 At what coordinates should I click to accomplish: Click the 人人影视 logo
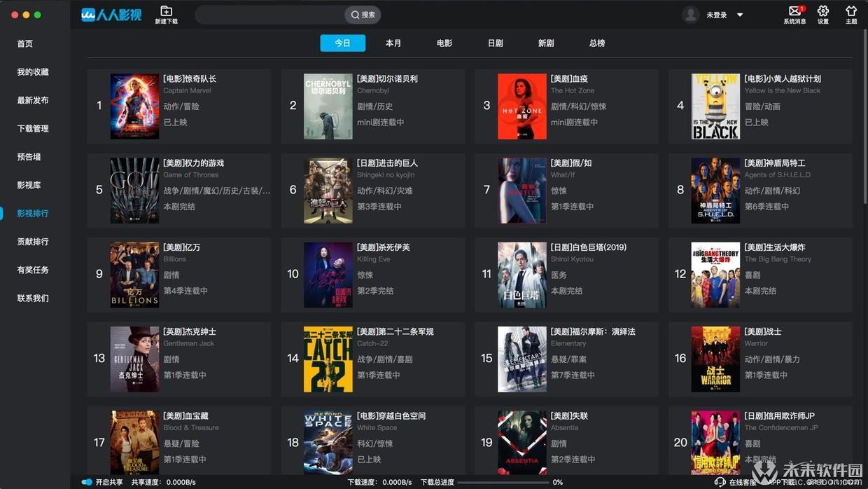click(111, 15)
